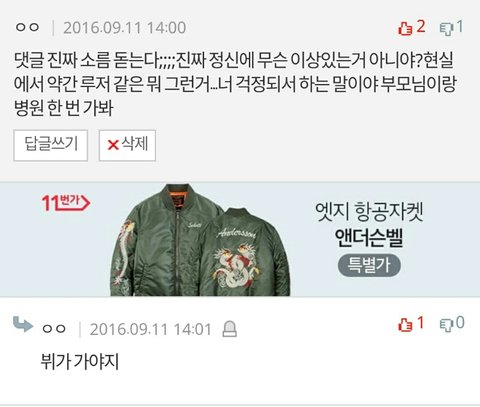Click the 앤더슨벨 brand name text
Viewport: 480px width, 407px height.
click(x=369, y=237)
